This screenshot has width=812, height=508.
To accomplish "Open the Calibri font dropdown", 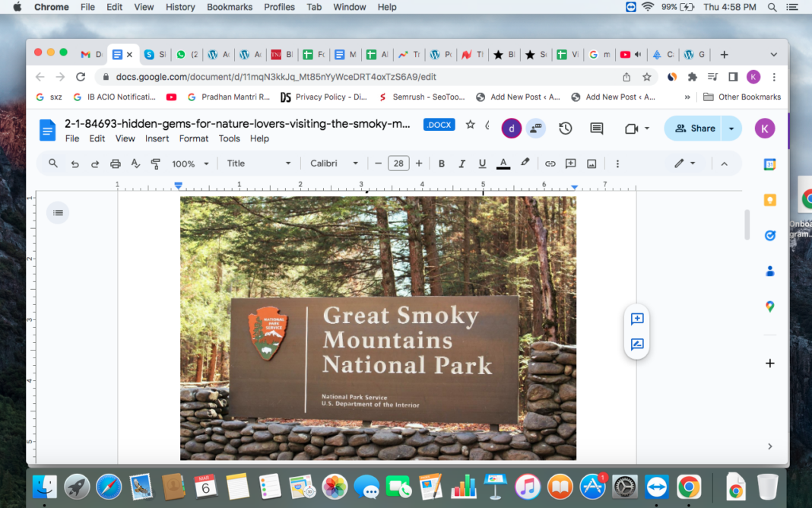I will coord(334,164).
